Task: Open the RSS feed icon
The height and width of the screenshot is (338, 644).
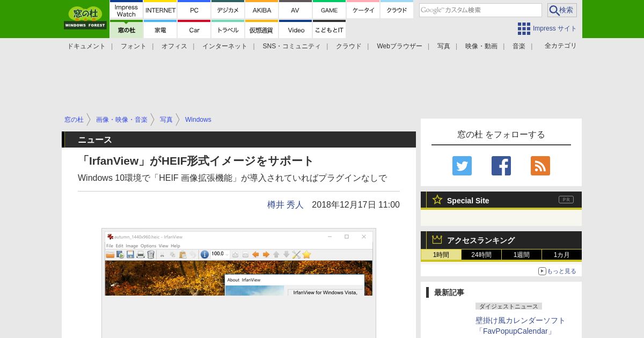Action: point(540,166)
